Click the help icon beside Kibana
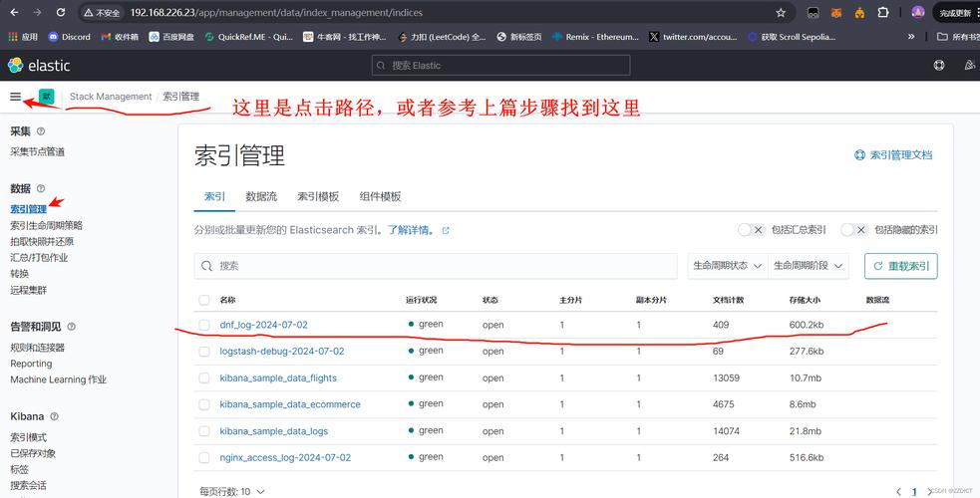Screen dimensions: 980x498 (x=55, y=416)
